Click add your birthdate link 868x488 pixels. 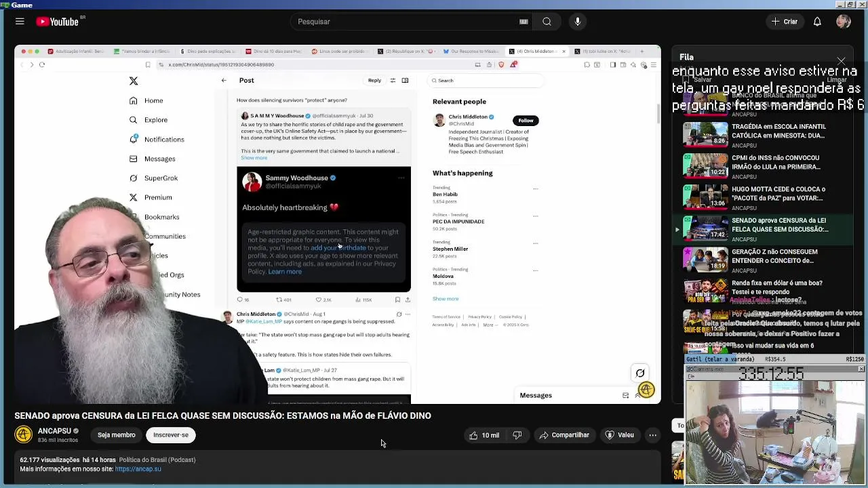pyautogui.click(x=338, y=248)
